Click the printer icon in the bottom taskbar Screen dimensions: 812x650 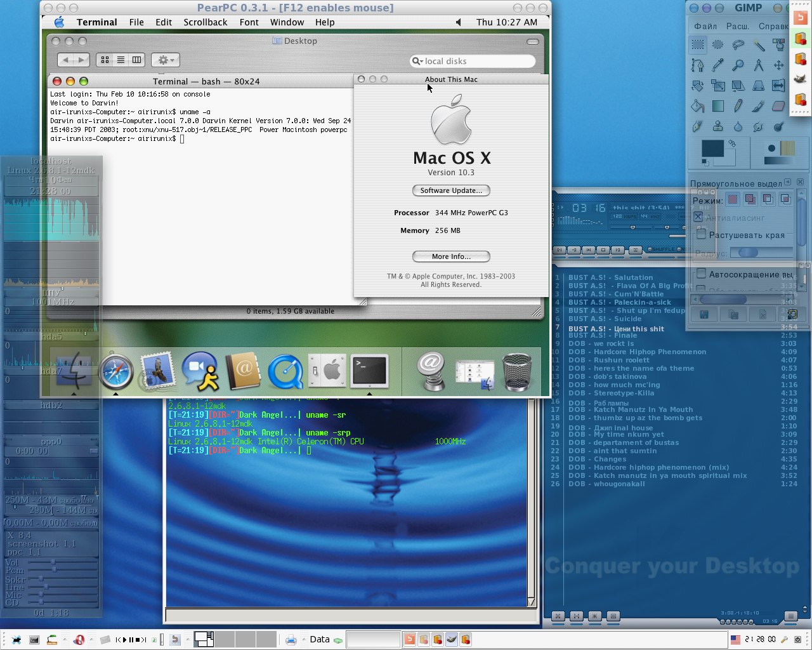291,640
